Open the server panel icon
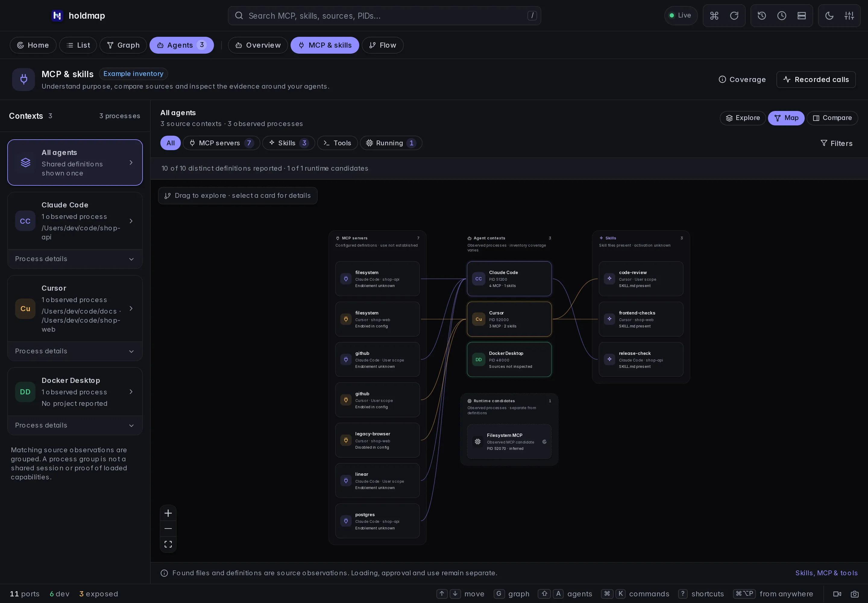The image size is (868, 603). 801,15
